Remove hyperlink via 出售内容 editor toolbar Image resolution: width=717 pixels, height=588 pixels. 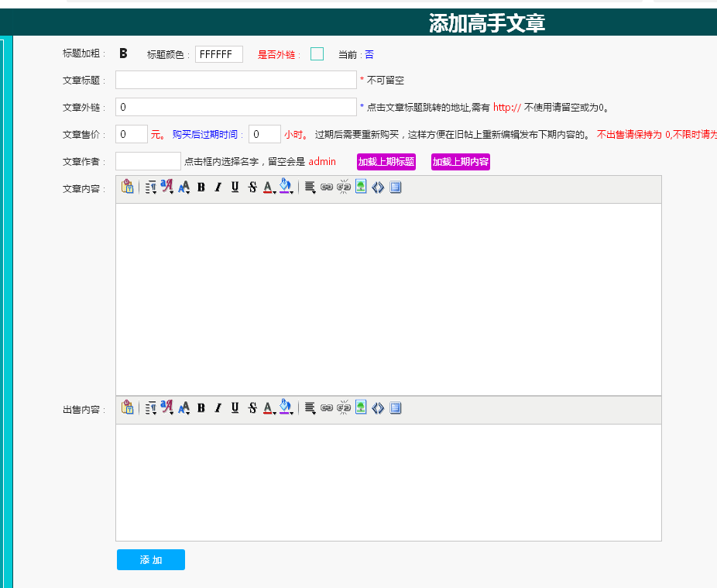pyautogui.click(x=344, y=407)
